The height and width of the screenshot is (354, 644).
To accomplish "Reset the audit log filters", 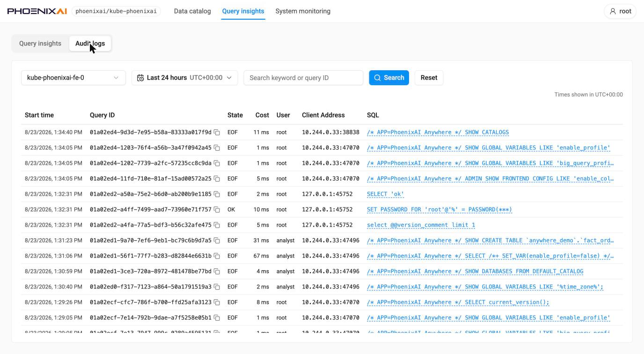I will (429, 78).
